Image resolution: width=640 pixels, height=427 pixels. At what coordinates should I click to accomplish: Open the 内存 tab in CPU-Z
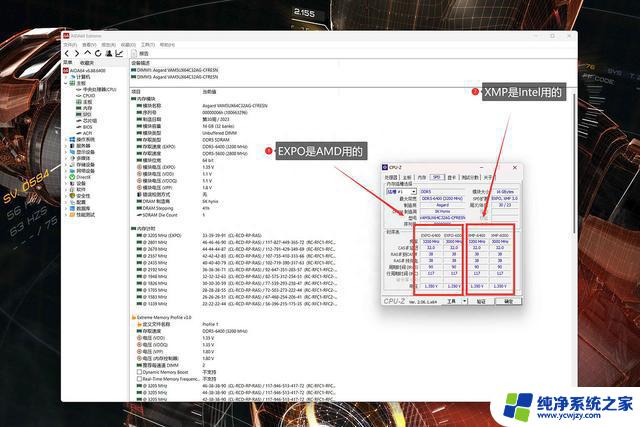coord(422,178)
